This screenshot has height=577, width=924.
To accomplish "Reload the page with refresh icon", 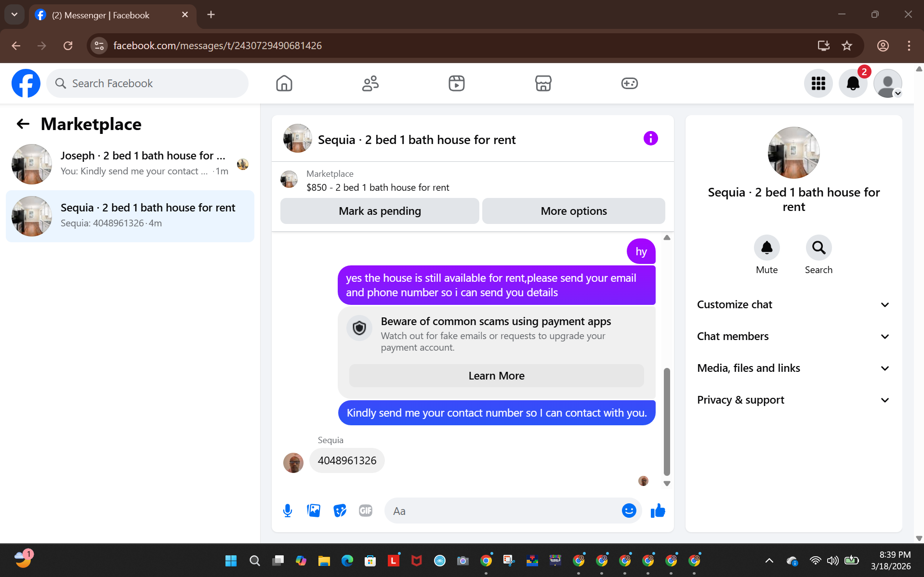I will (68, 46).
